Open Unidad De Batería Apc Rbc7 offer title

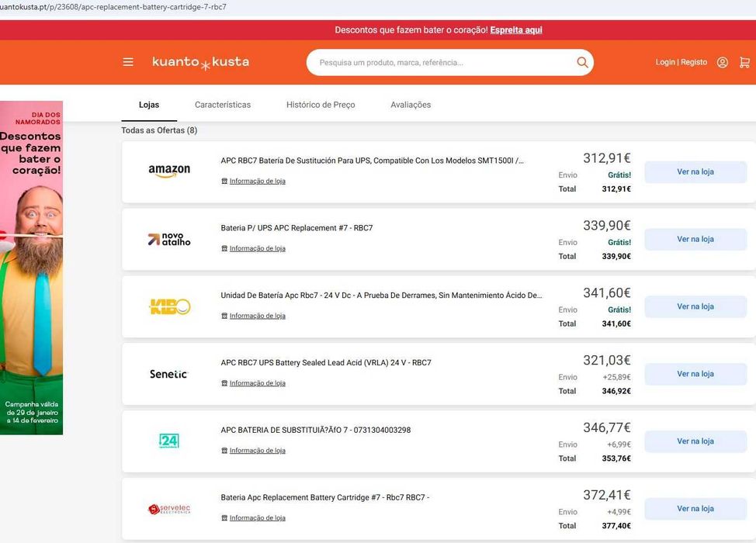pyautogui.click(x=381, y=296)
